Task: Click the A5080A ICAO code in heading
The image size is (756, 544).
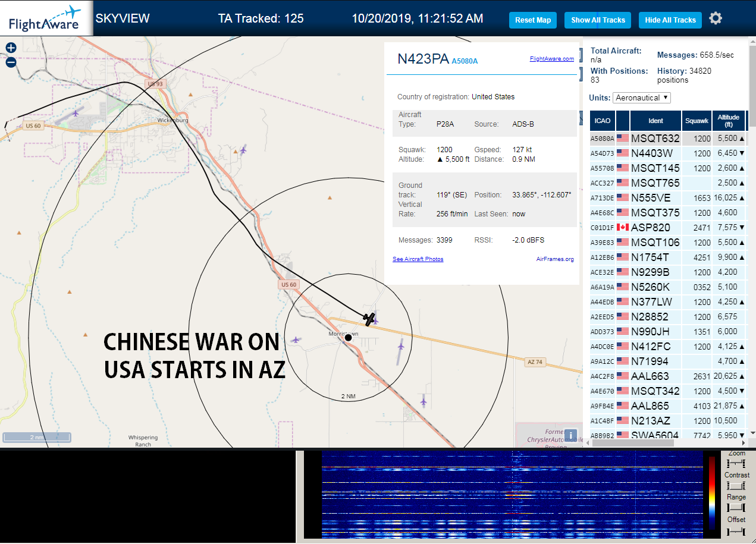Action: 465,61
